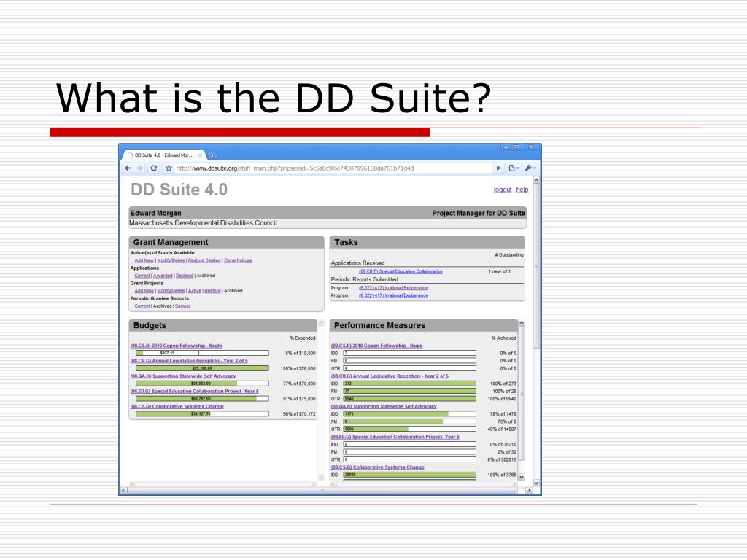
Task: Click the 100% of $26,000 budget bar
Action: pyautogui.click(x=202, y=368)
